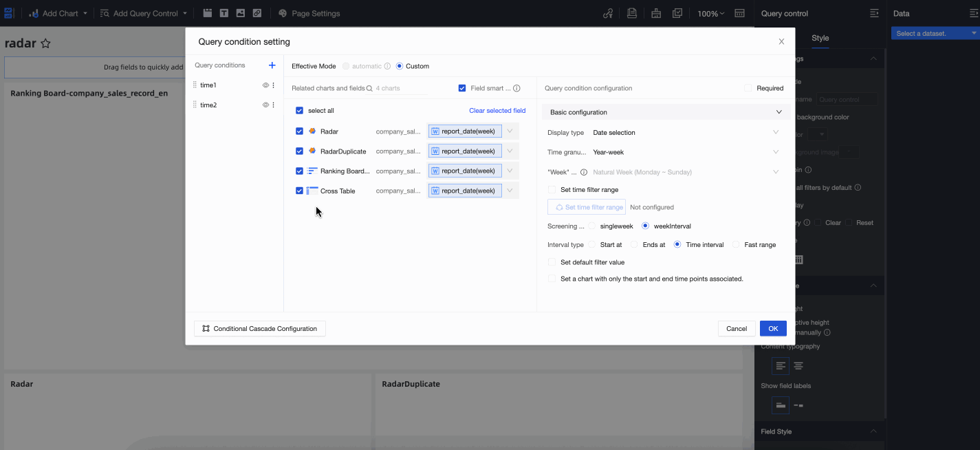Click the share icon in top toolbar
This screenshot has width=980, height=450.
click(608, 13)
